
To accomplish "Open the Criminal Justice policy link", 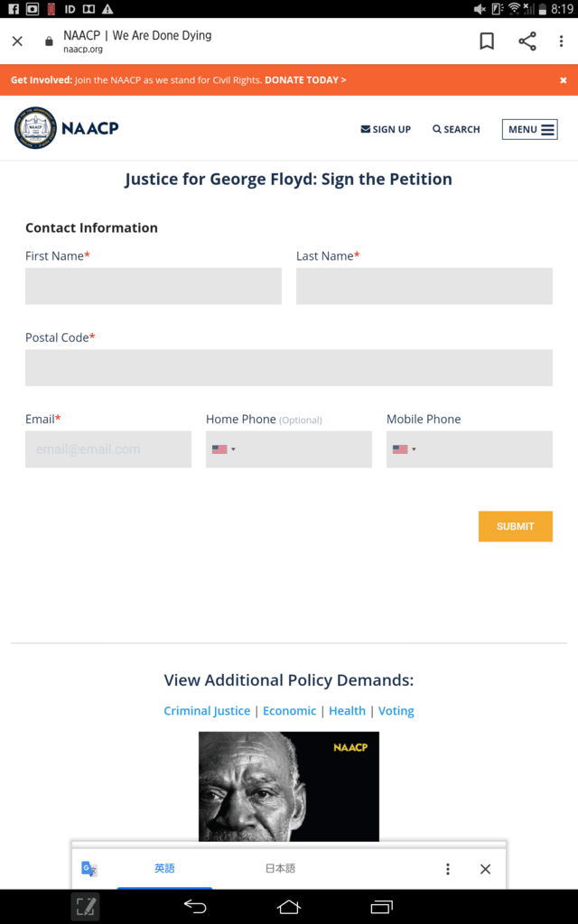I will point(207,711).
